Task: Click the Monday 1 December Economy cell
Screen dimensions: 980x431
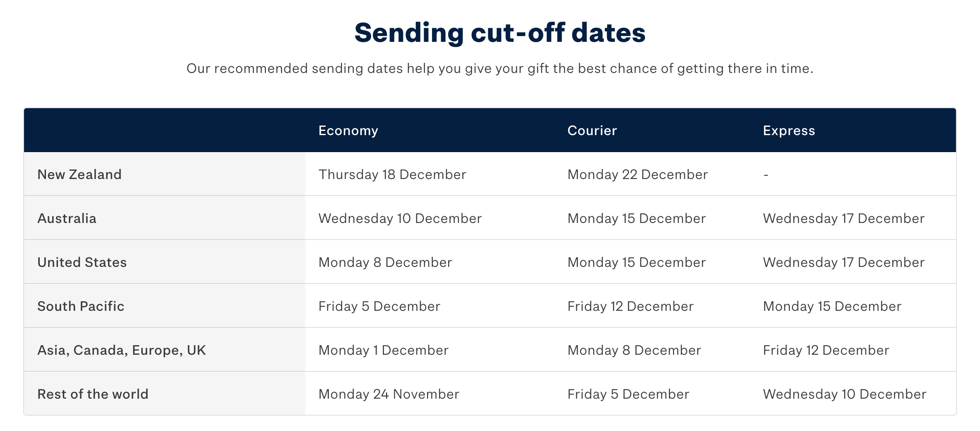Action: pos(383,350)
